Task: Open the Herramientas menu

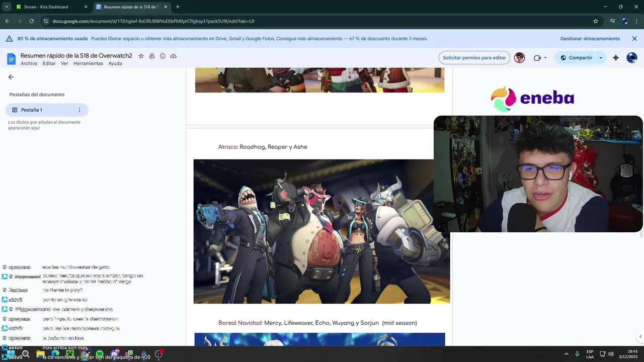Action: [x=88, y=63]
